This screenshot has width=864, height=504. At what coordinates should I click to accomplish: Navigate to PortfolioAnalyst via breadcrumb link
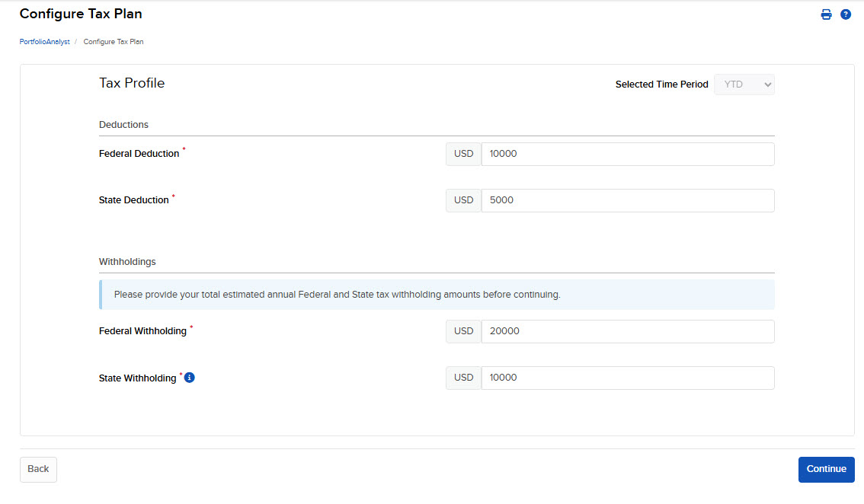(x=44, y=41)
